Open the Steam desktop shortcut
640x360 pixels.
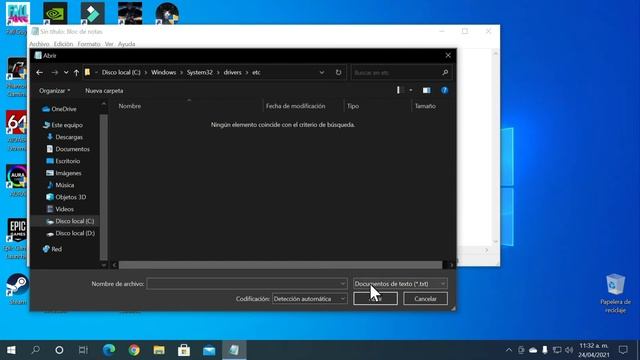tap(17, 288)
